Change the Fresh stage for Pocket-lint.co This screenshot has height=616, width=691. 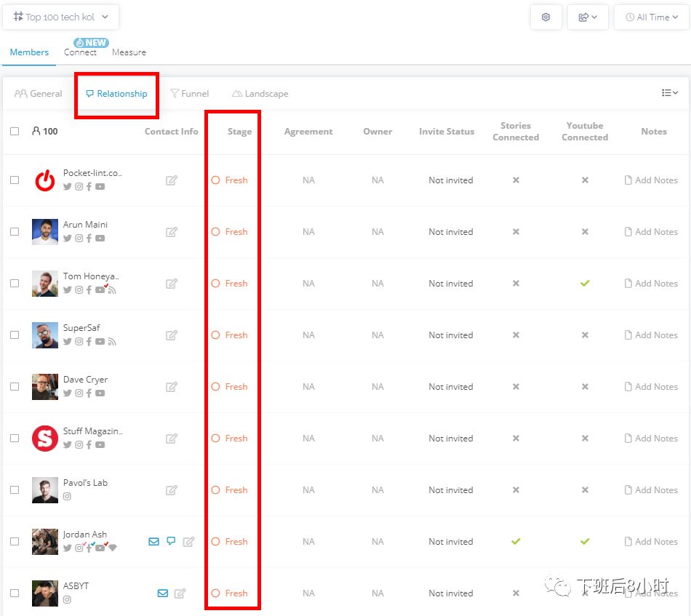point(230,180)
